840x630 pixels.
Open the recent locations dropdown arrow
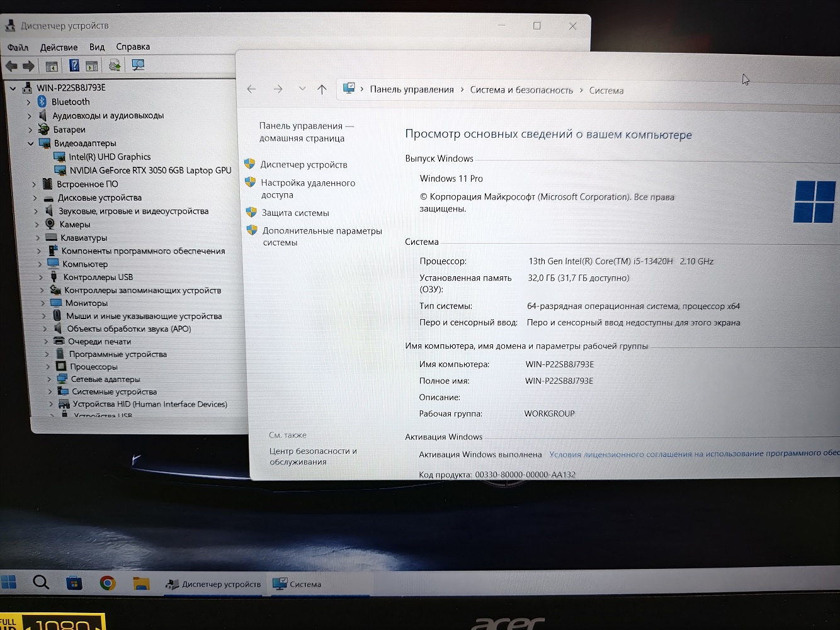[x=302, y=89]
